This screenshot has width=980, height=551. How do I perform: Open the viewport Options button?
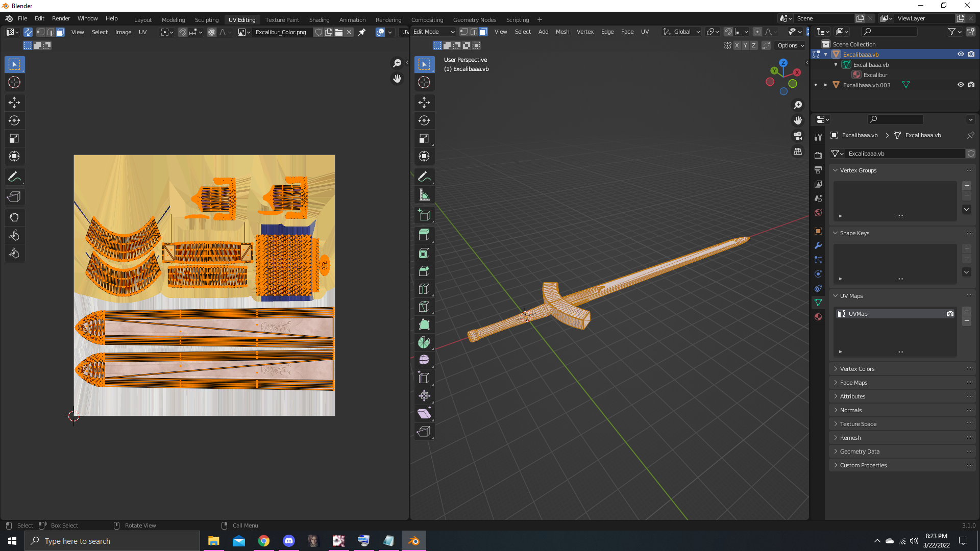[791, 45]
